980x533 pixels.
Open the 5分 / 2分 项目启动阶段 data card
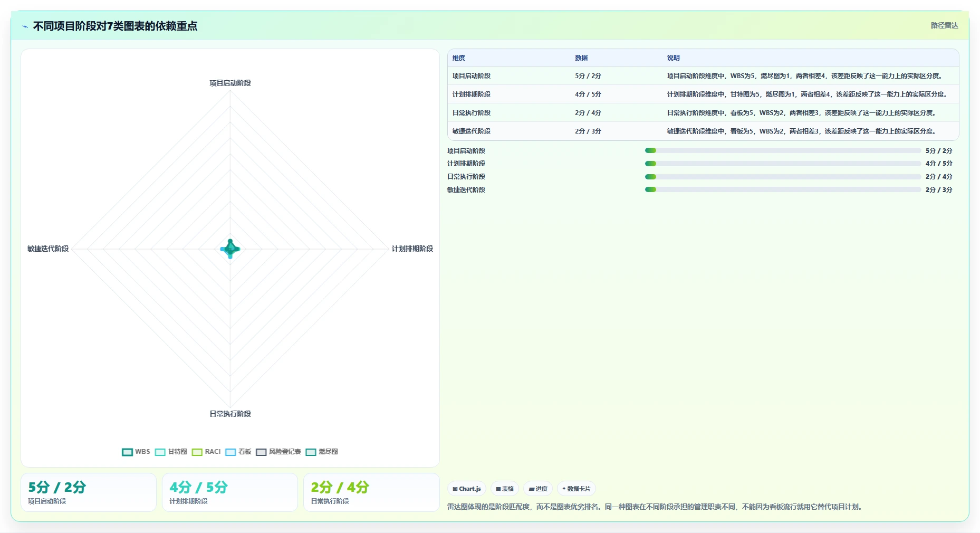[x=89, y=492]
